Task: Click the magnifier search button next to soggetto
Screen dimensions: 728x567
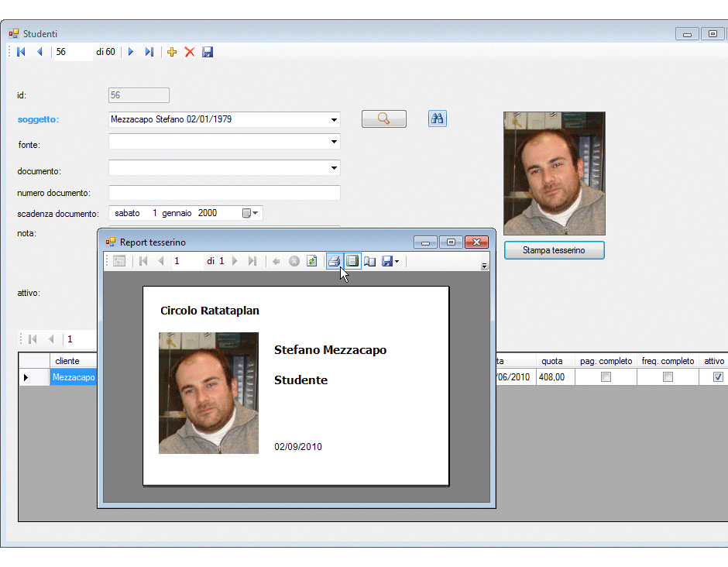Action: [x=384, y=119]
